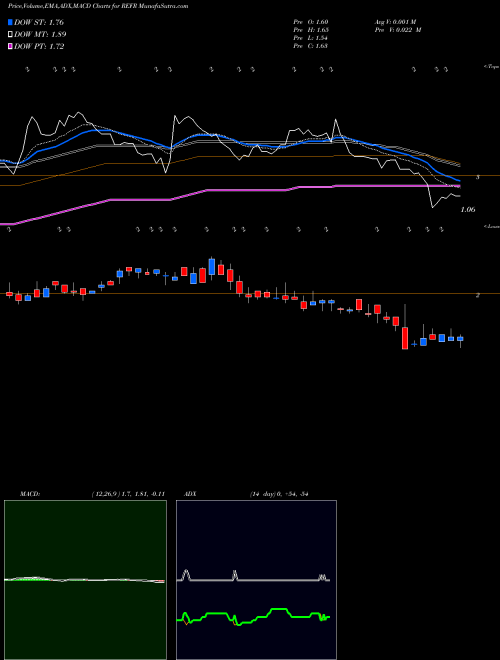Click the '<-Tops' marker label
The height and width of the screenshot is (660, 500).
pyautogui.click(x=491, y=67)
